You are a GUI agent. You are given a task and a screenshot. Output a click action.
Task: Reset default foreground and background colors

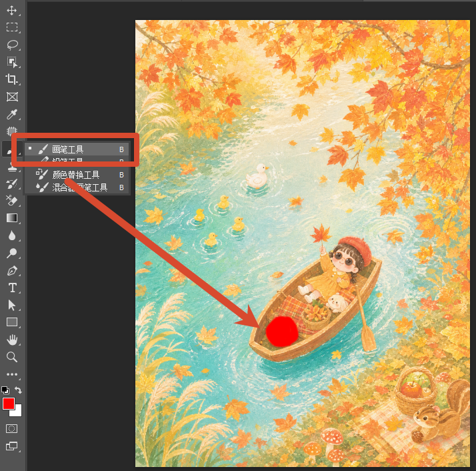coord(5,390)
